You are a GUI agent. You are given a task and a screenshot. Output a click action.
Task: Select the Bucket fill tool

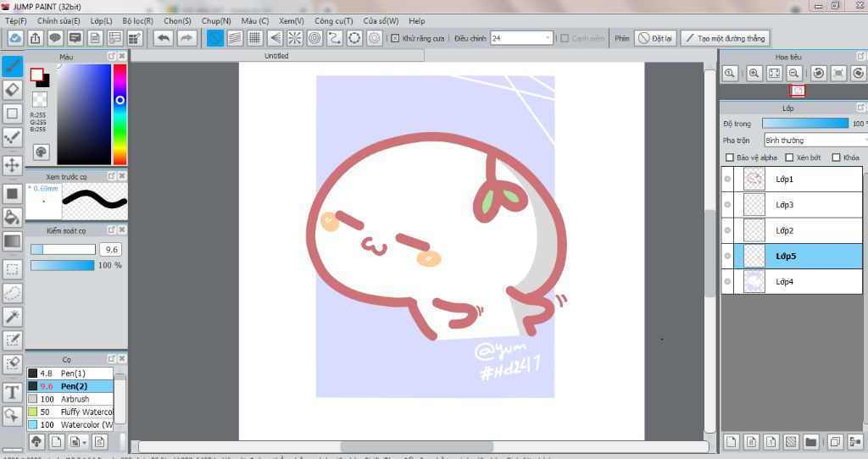(12, 217)
